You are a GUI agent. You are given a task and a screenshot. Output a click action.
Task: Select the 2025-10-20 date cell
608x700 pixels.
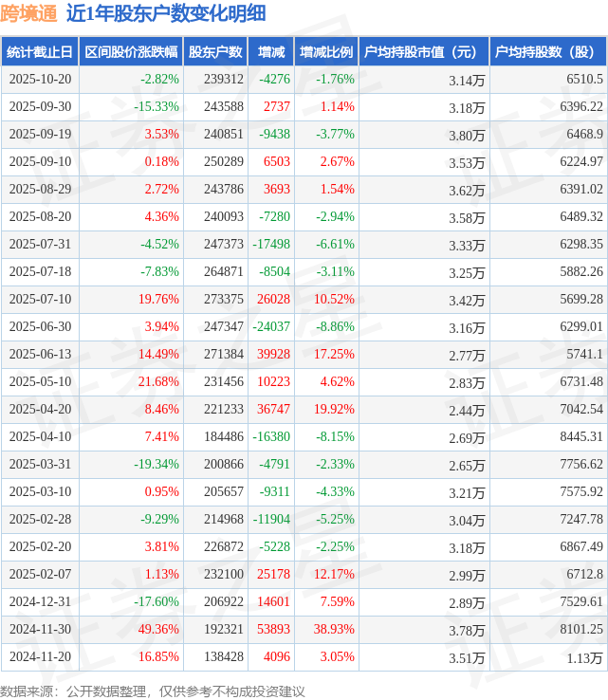tap(39, 80)
